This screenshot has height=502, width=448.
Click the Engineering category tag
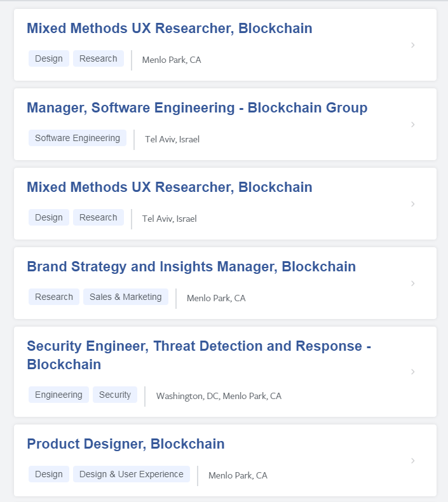coord(58,395)
